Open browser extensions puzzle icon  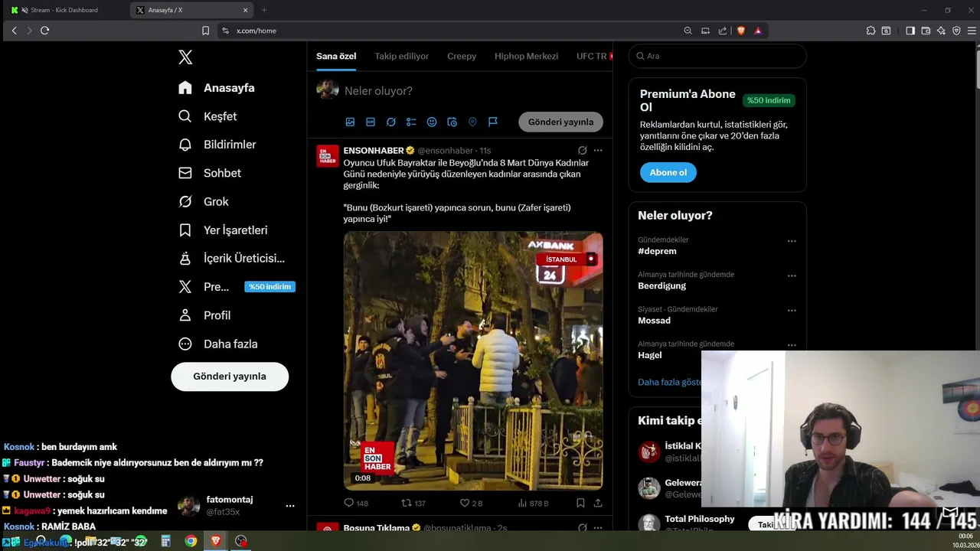click(x=871, y=31)
